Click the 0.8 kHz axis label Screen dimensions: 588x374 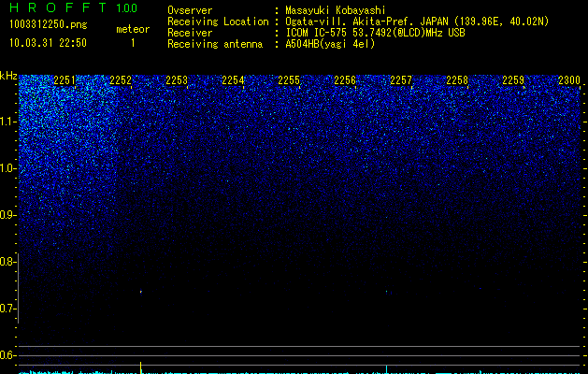pos(7,262)
